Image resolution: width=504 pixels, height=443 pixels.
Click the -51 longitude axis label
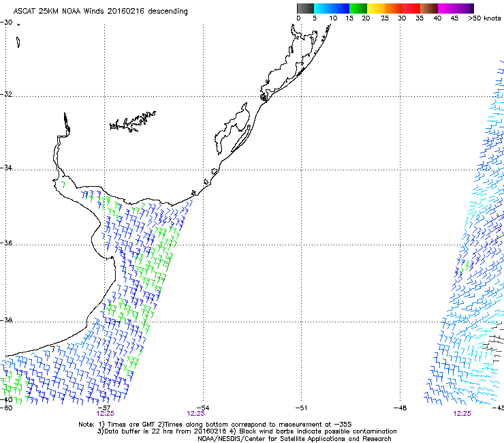point(301,408)
